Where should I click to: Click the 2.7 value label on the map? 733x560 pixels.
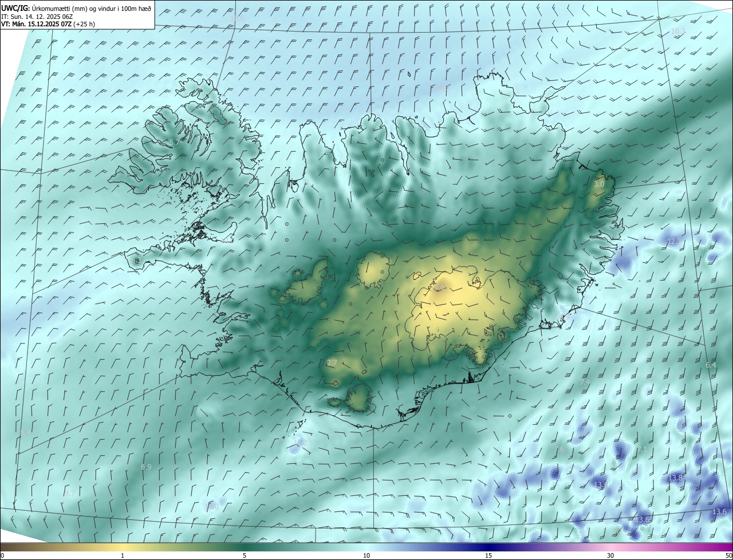pos(332,363)
